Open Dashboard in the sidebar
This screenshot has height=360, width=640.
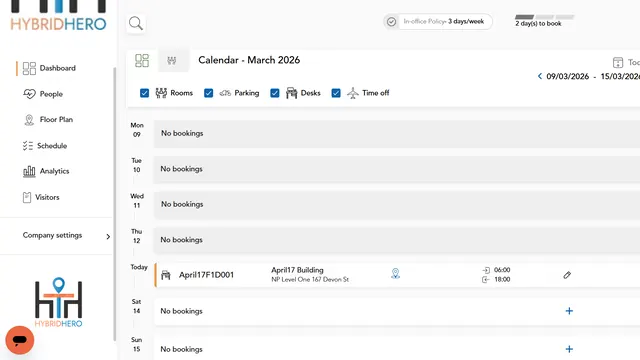click(58, 68)
